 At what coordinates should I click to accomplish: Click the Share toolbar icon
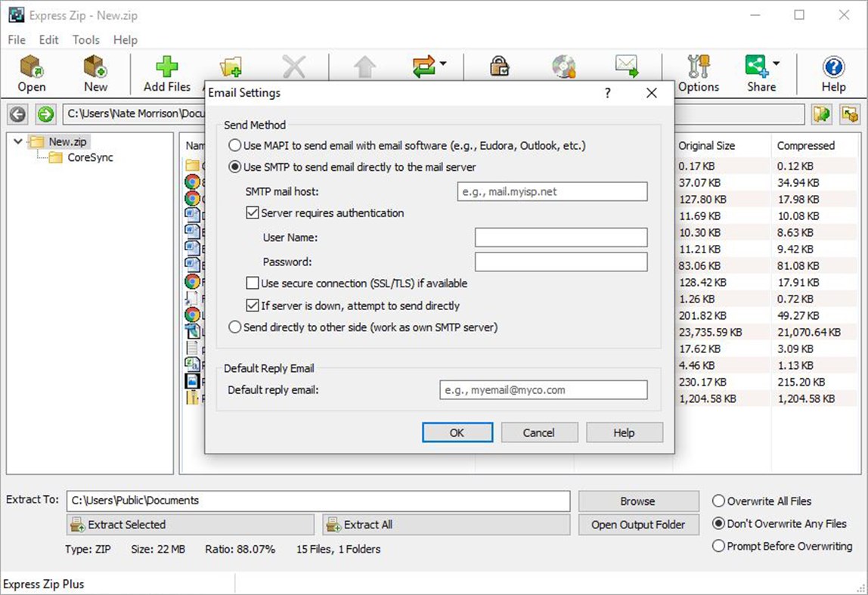tap(758, 73)
